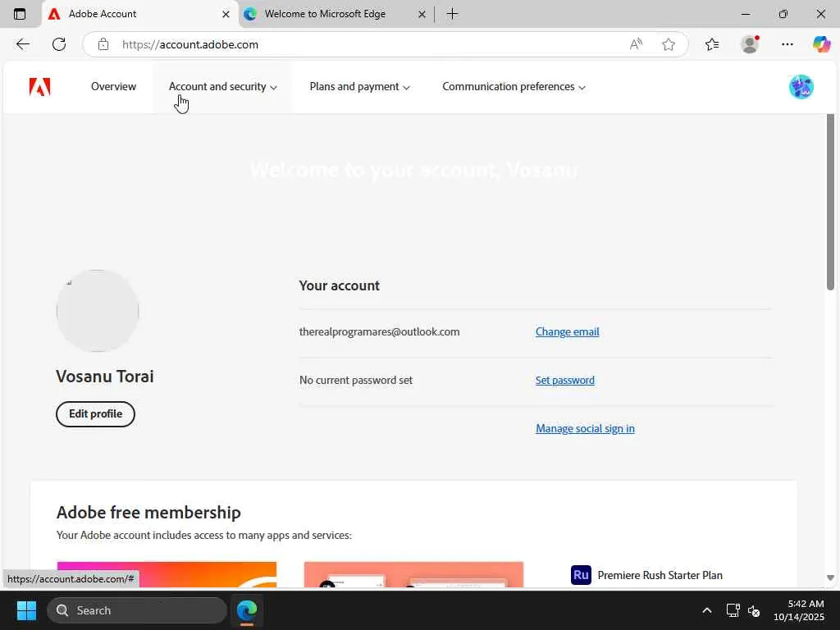
Task: Add this page to favorites star
Action: pyautogui.click(x=668, y=44)
